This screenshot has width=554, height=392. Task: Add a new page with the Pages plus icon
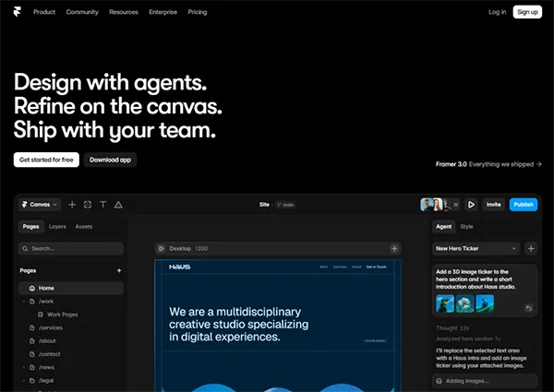119,270
